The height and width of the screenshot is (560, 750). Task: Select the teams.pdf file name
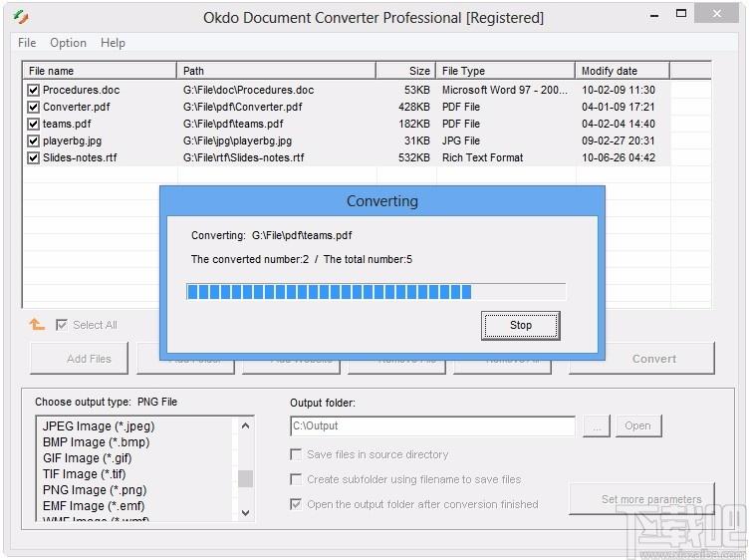point(67,124)
